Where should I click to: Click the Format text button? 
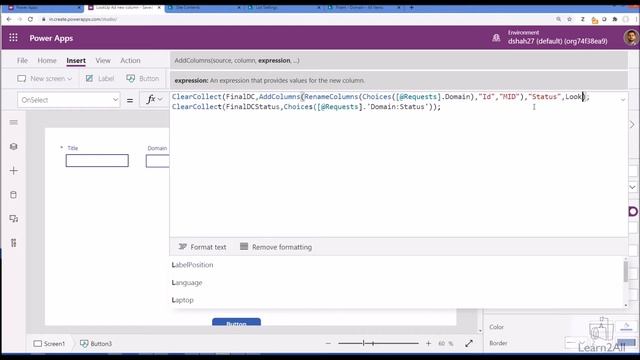click(x=202, y=247)
